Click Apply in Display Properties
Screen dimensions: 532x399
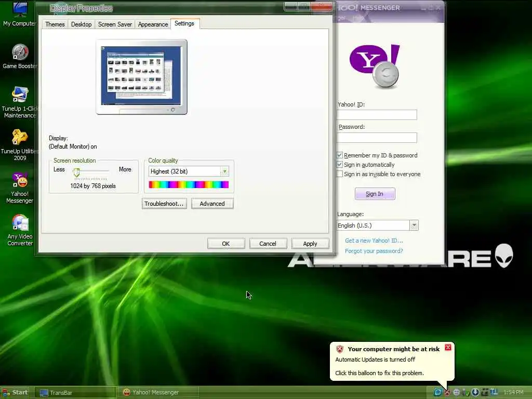[310, 244]
